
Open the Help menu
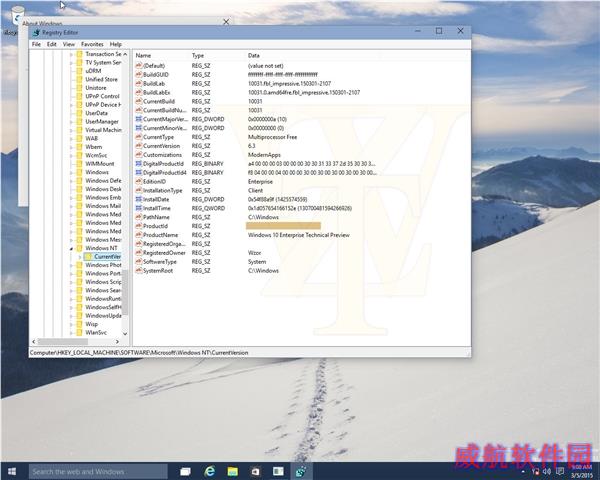[116, 44]
